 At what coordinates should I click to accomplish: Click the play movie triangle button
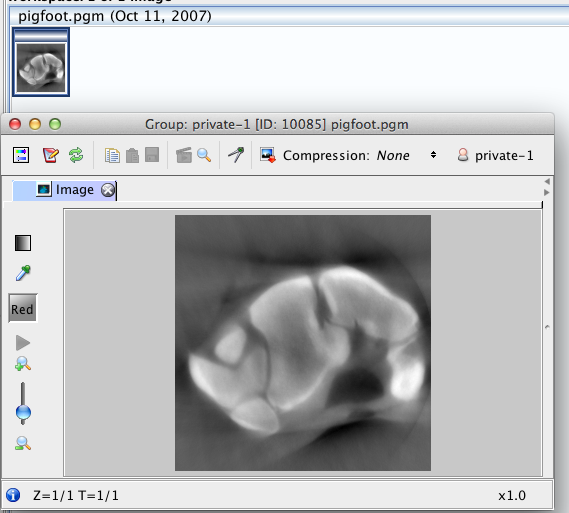point(23,343)
